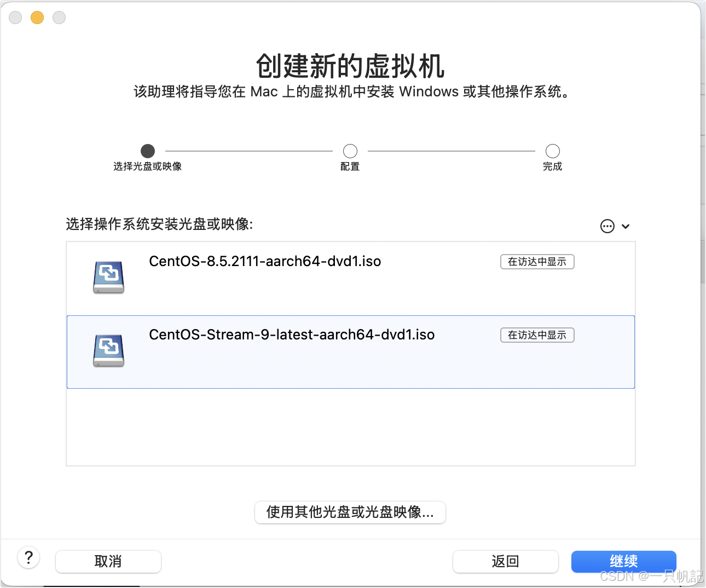This screenshot has width=706, height=588.
Task: Click the disk image icon for CentOS-8.5.2111
Action: (x=108, y=277)
